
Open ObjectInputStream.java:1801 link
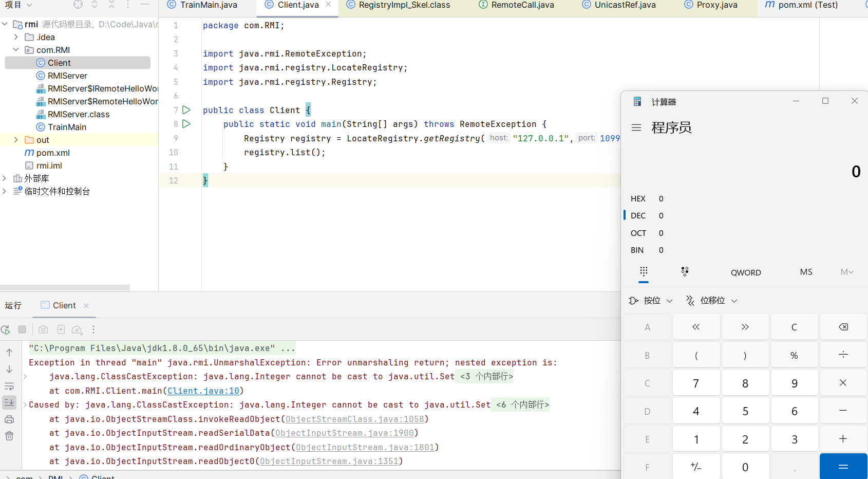point(365,448)
